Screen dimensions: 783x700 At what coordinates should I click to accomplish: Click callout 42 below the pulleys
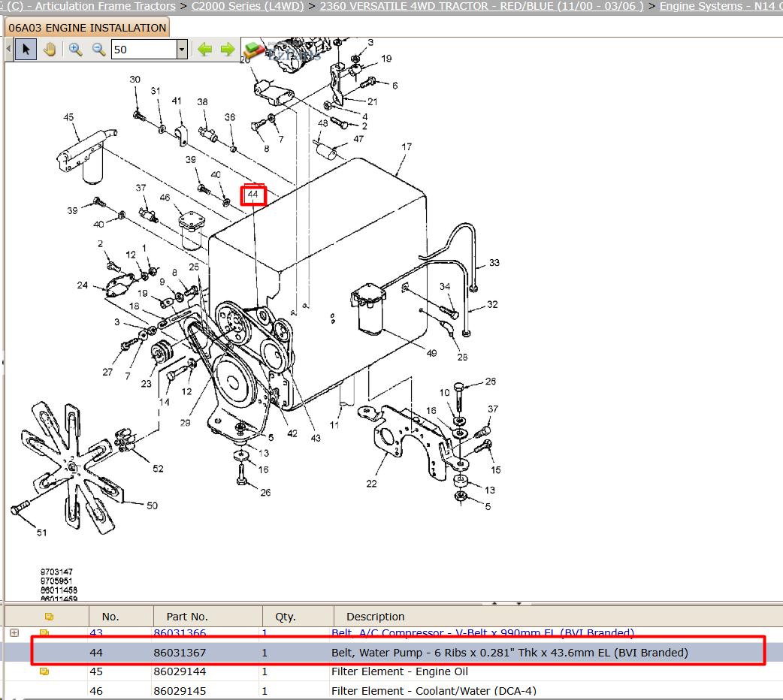point(292,433)
